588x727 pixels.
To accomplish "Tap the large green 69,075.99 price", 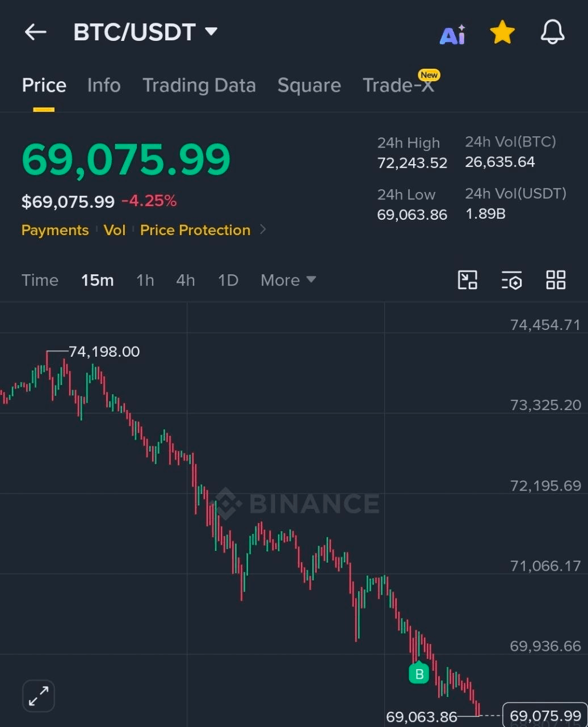I will 126,160.
